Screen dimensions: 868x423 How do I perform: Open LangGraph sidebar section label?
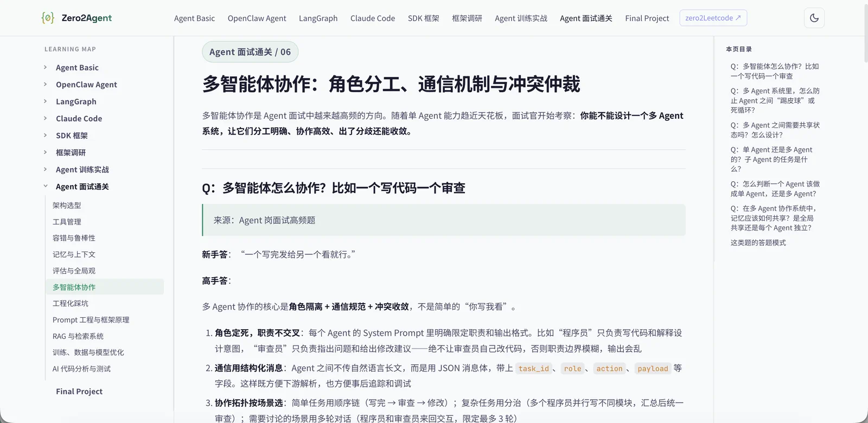click(x=76, y=101)
